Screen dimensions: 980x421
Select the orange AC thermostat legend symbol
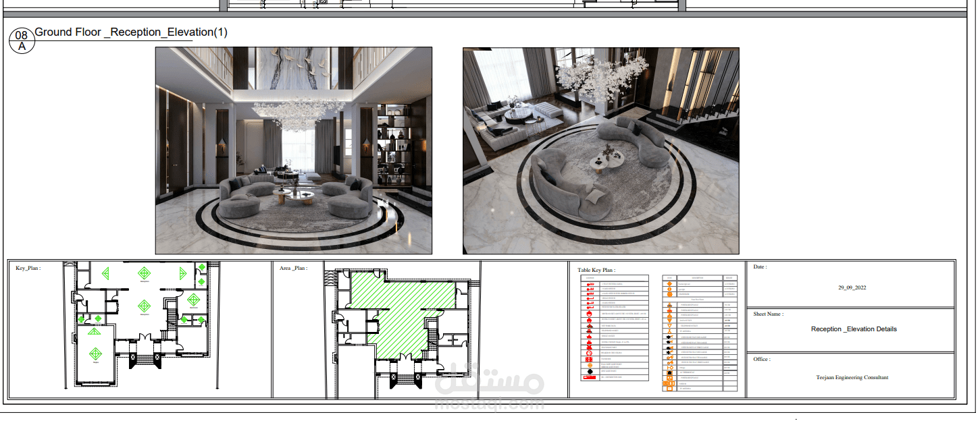point(669,372)
